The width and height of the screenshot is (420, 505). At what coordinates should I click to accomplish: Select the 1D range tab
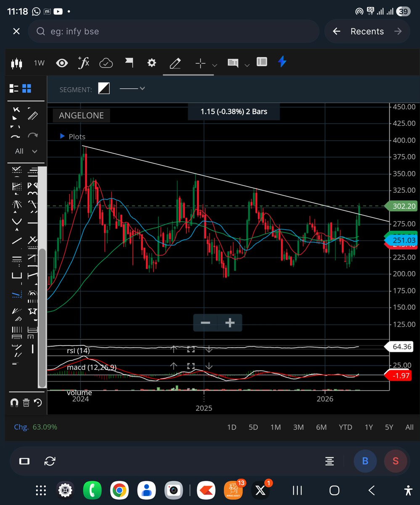coord(232,427)
